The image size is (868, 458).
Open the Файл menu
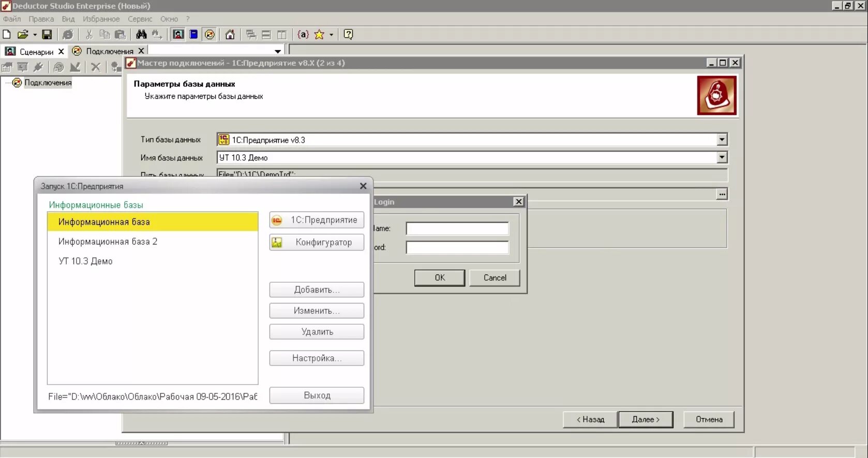tap(12, 19)
